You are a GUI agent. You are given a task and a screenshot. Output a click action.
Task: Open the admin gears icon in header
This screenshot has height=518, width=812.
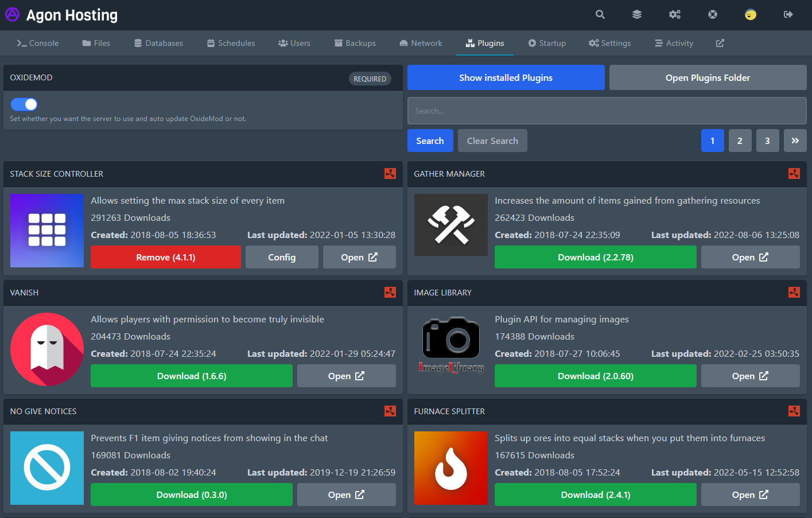(x=675, y=14)
